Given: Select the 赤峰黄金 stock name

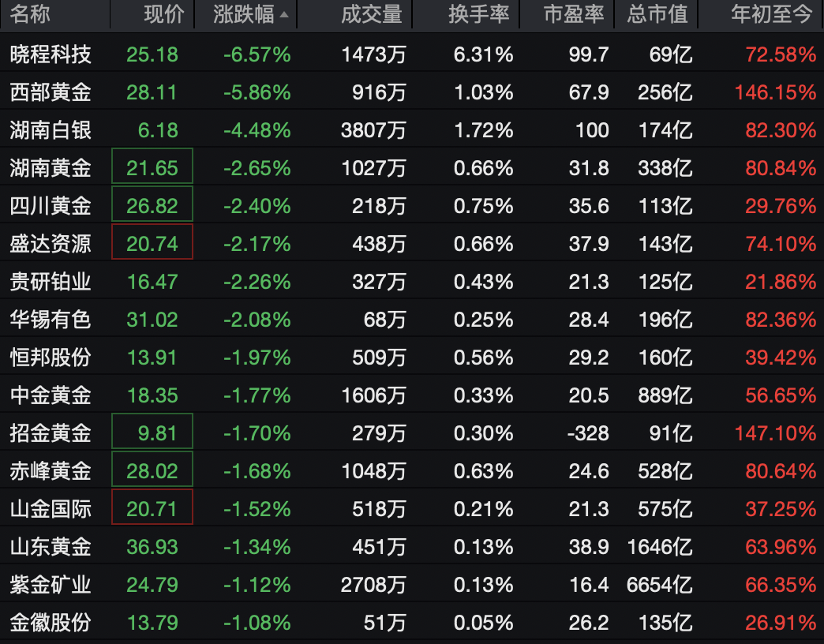Looking at the screenshot, I should click(x=51, y=471).
